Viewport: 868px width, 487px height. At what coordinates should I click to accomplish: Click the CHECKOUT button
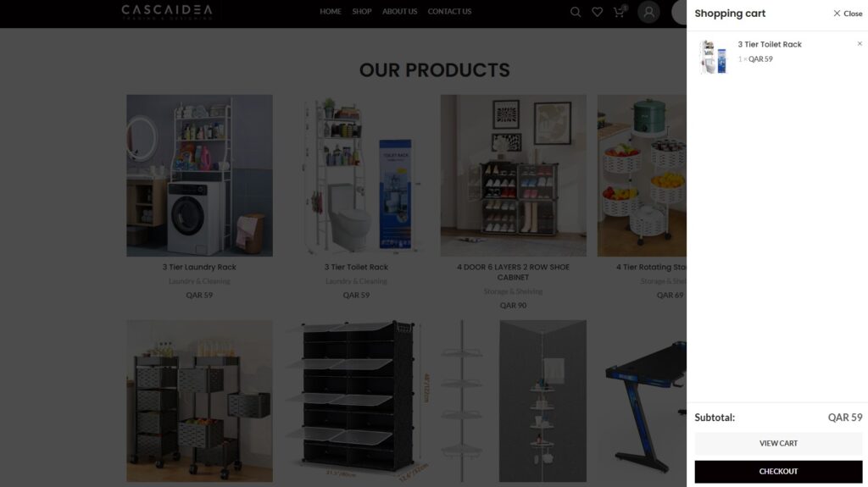(778, 472)
